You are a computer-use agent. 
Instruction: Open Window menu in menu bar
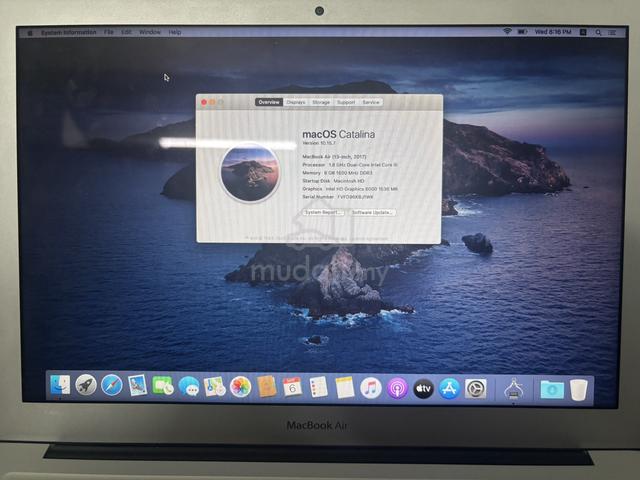(x=150, y=32)
